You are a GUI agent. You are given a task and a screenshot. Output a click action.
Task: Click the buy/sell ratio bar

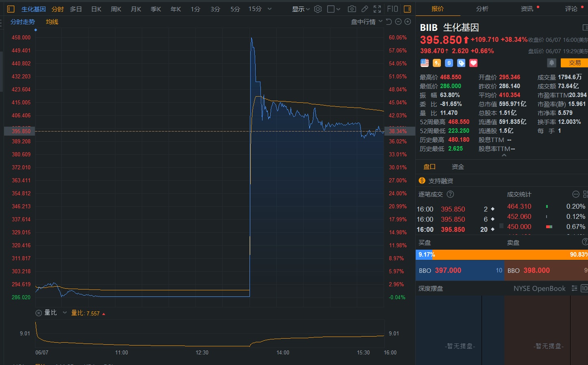[501, 255]
